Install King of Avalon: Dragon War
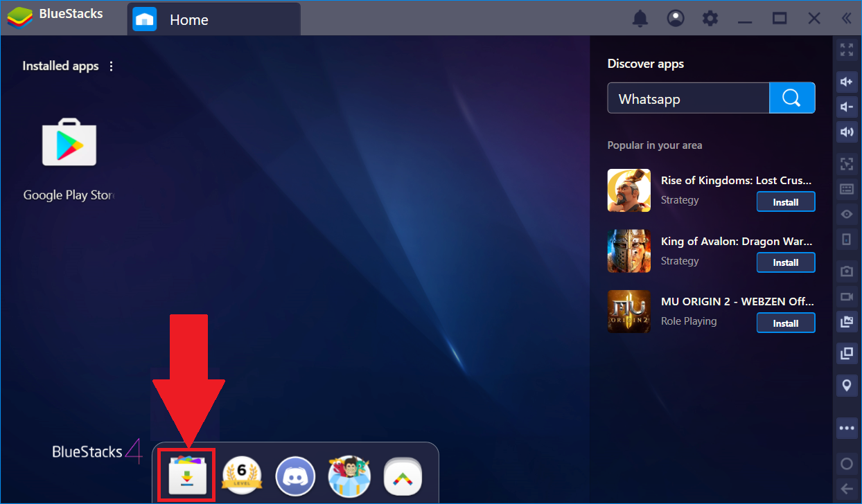 click(786, 262)
